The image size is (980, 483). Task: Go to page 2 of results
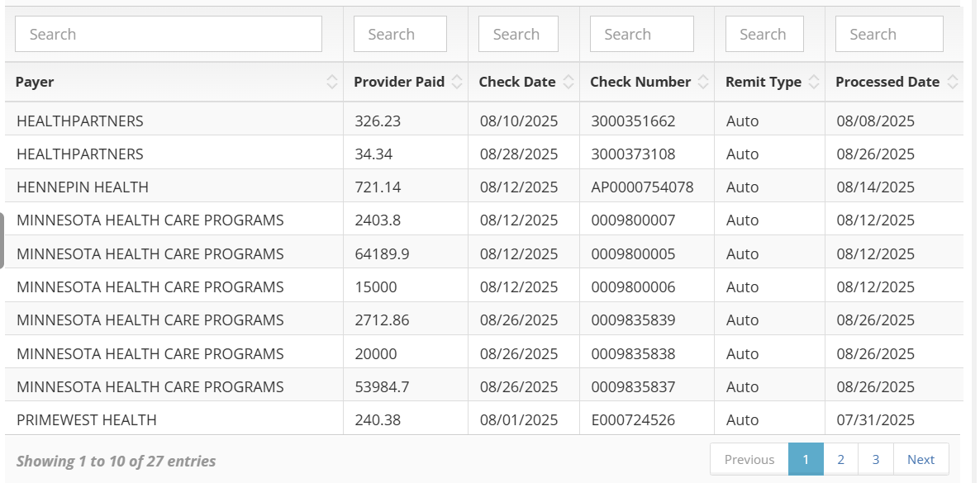[840, 459]
